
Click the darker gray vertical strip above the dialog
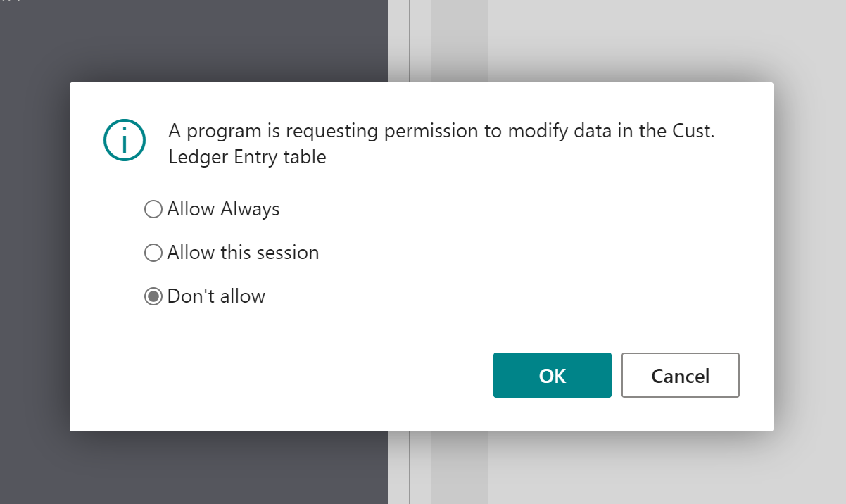coord(459,39)
